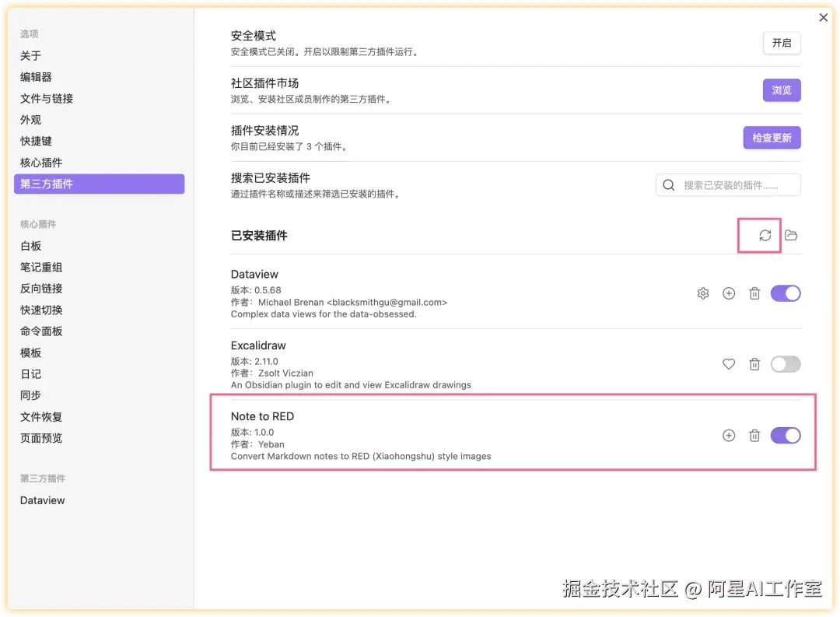Screen dimensions: 840x617
Task: Browse the community plugin market
Action: (x=782, y=90)
